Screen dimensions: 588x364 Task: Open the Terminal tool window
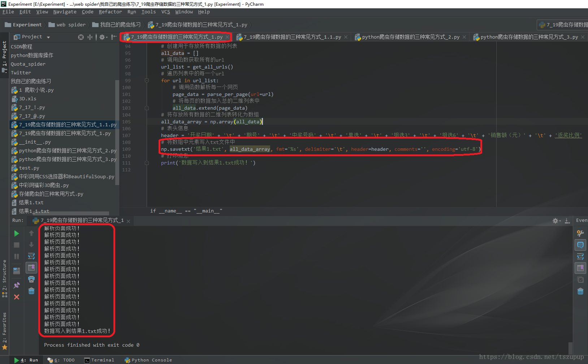(x=99, y=360)
